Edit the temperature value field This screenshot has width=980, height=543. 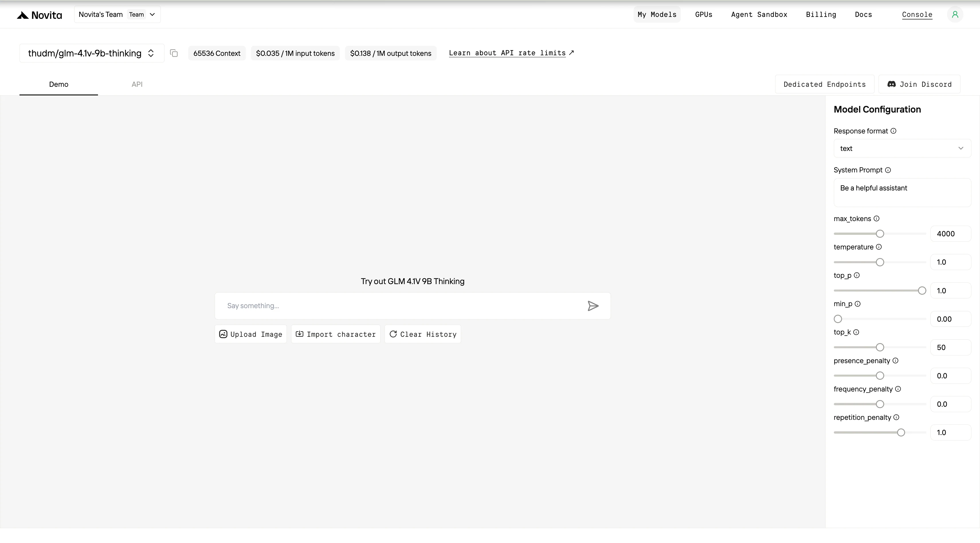tap(950, 262)
